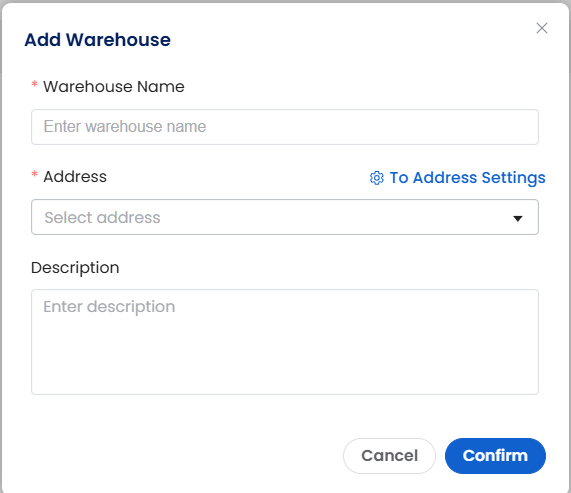Click the middle of the address combo box
This screenshot has height=493, width=571.
tap(285, 217)
